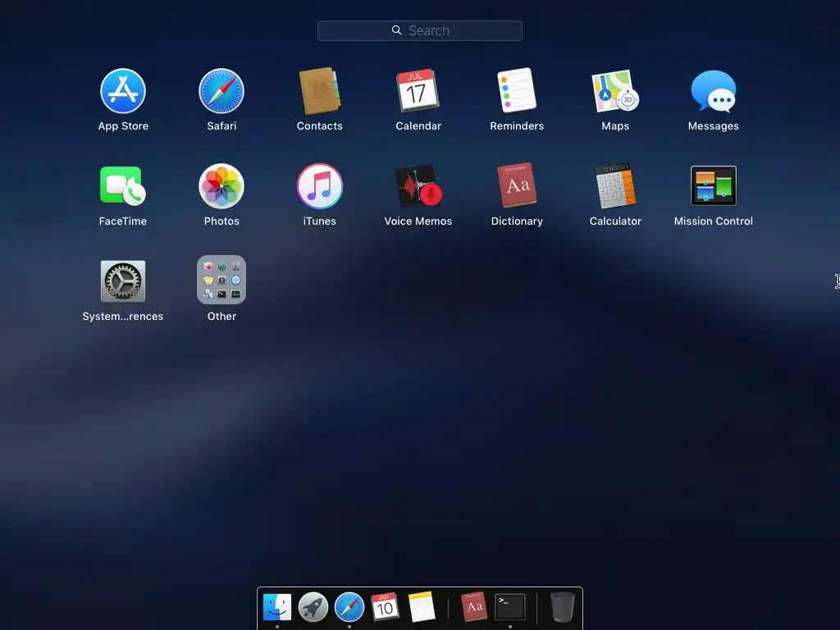Open System Preferences gear icon

(123, 281)
